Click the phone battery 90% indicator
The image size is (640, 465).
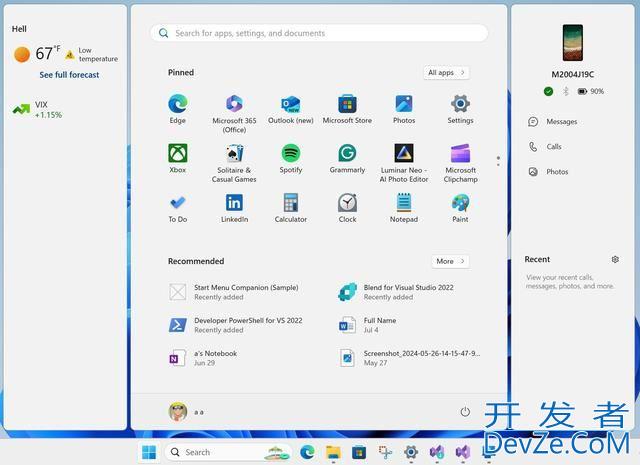591,91
